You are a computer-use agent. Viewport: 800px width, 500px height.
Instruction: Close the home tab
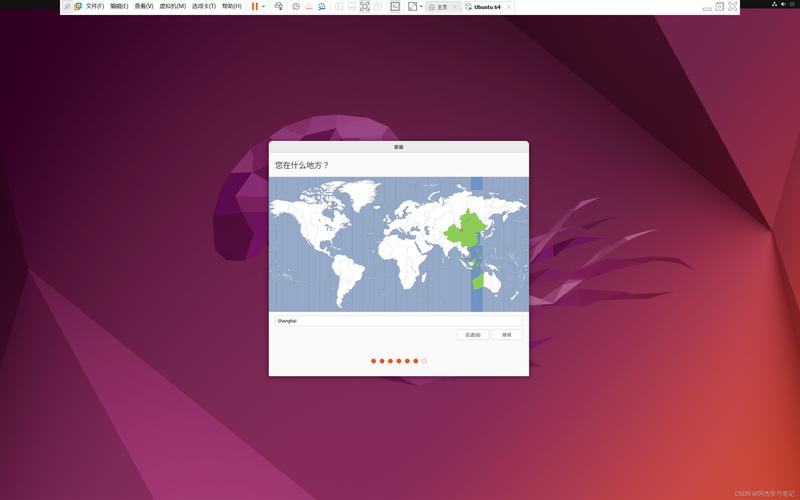455,7
